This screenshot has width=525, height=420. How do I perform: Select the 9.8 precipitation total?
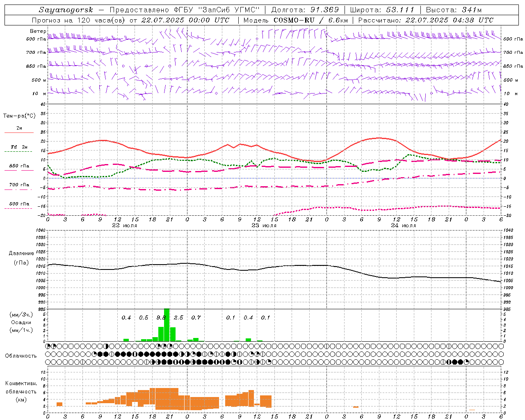[161, 317]
